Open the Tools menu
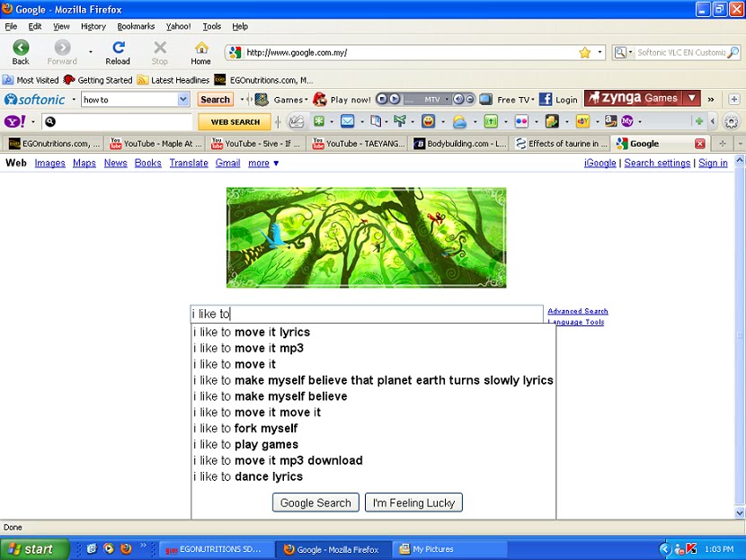 [x=212, y=26]
